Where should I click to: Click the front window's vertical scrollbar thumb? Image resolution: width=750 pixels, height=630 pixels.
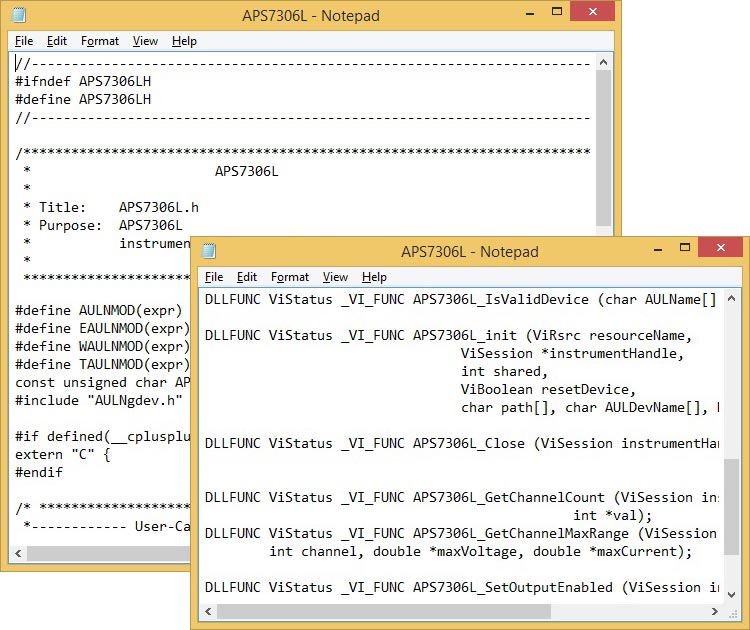[732, 520]
